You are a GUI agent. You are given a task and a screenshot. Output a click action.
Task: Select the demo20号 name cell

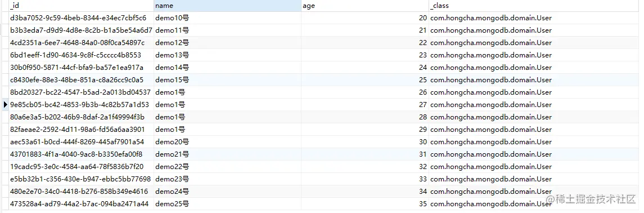point(227,142)
